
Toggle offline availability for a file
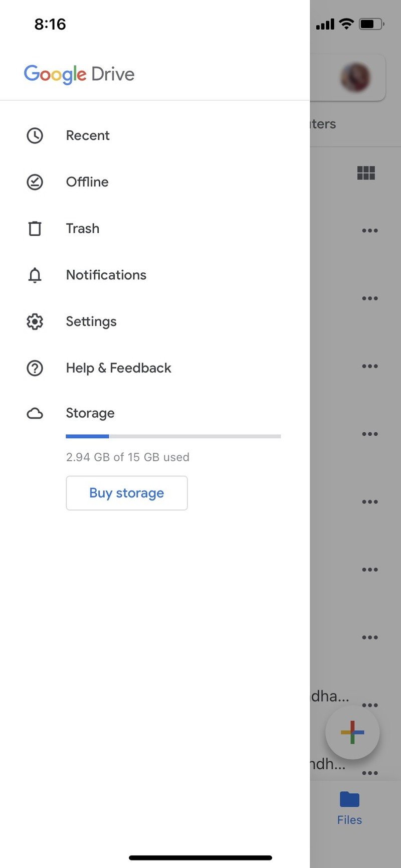(x=34, y=182)
